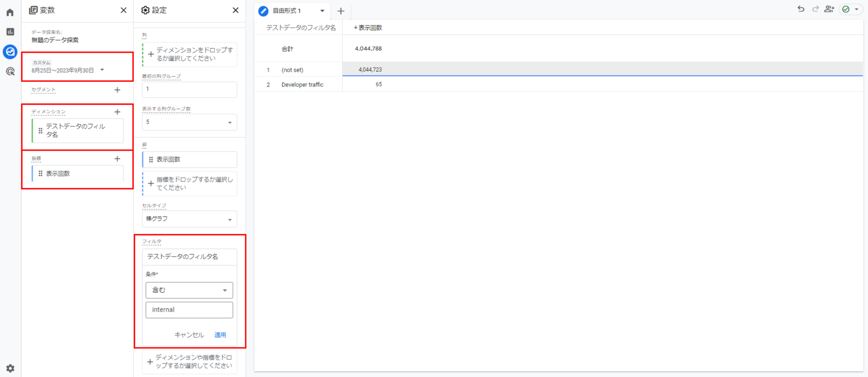Add a new segment with plus icon

[x=117, y=90]
